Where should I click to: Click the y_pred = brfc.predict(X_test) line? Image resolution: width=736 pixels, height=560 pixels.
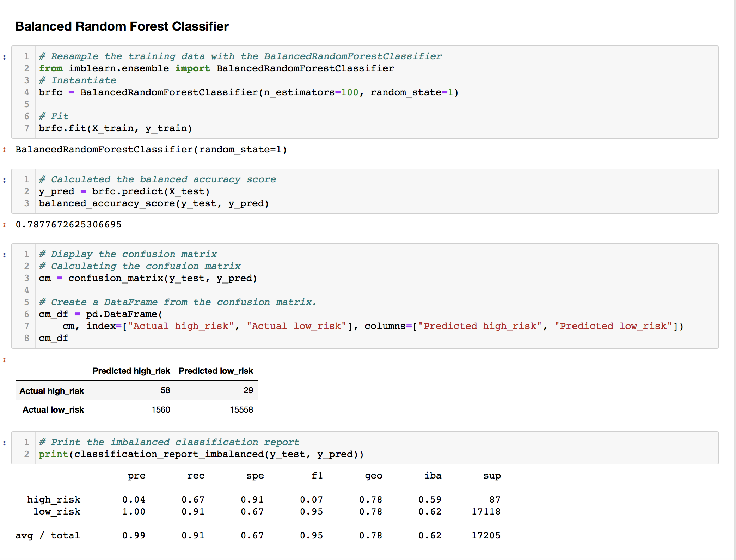coord(124,191)
